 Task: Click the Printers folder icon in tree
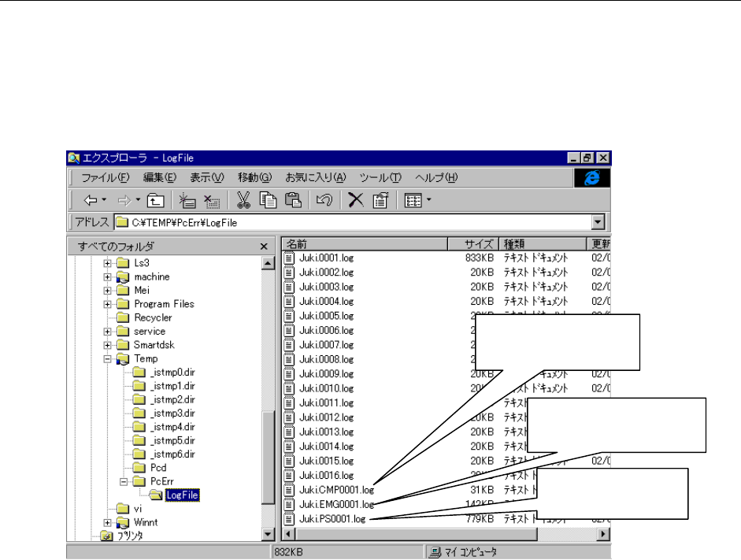107,536
